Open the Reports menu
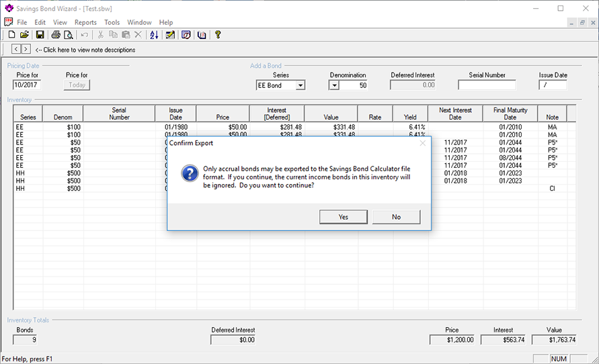Screen dimensions: 599x364 85,22
